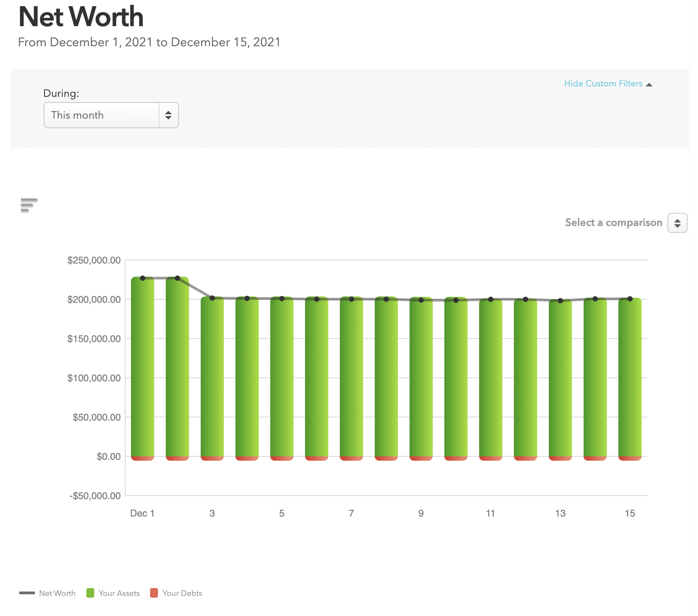Image resolution: width=698 pixels, height=616 pixels.
Task: Click the 'Dec 1' x-axis label
Action: click(142, 513)
